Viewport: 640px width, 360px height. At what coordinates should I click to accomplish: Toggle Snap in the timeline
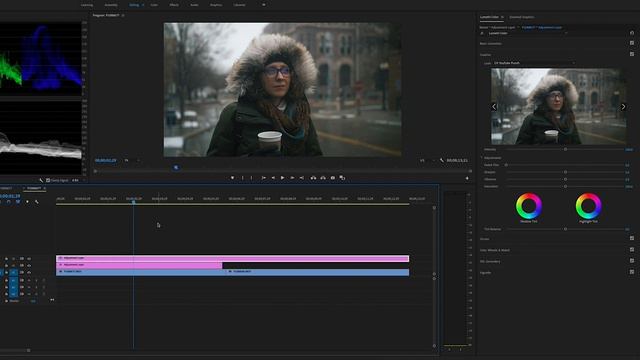[x=9, y=202]
